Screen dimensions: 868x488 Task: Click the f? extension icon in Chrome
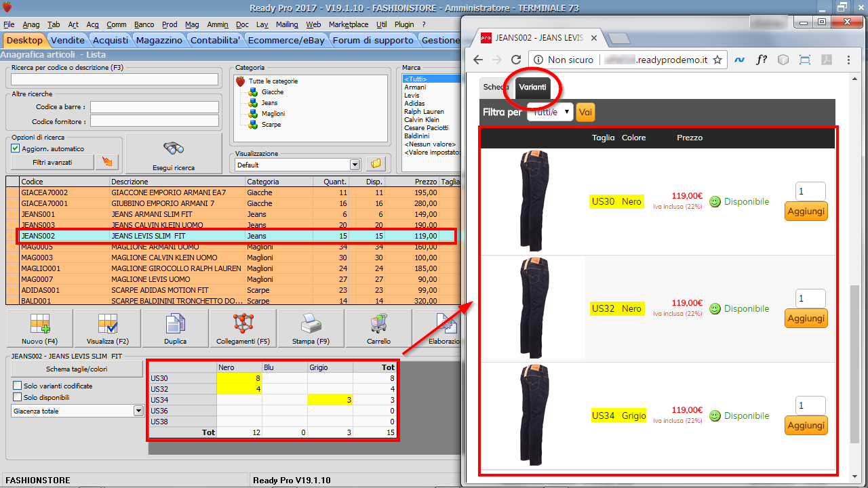point(762,60)
